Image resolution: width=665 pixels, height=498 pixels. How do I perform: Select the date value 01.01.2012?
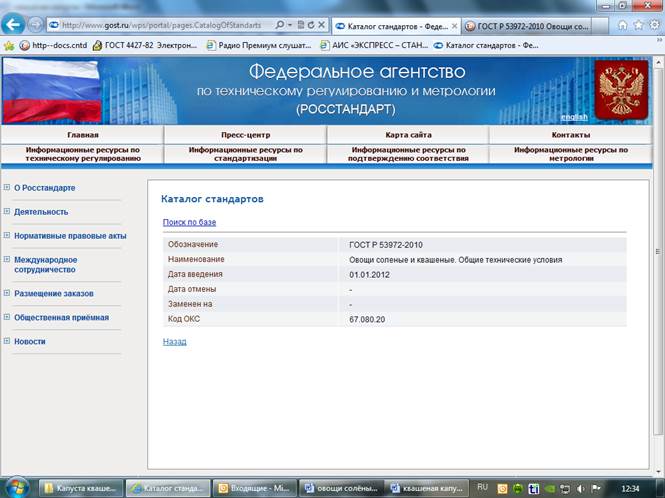(x=369, y=274)
